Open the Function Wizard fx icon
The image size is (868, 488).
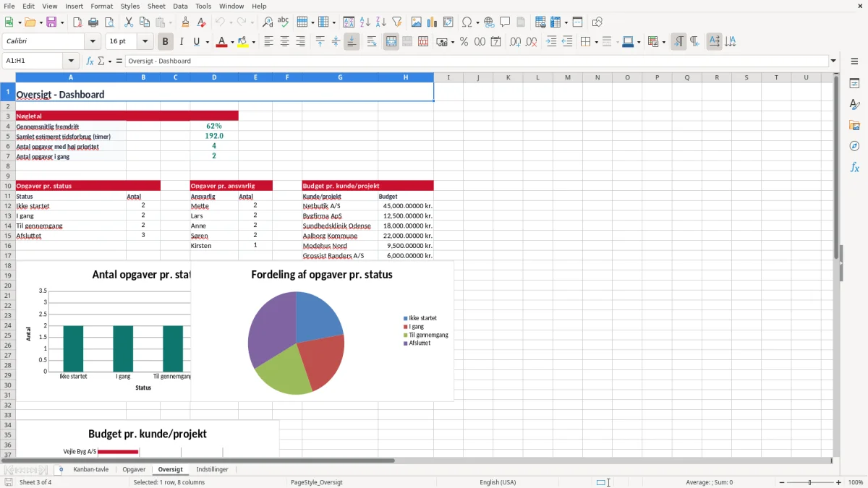coord(90,61)
